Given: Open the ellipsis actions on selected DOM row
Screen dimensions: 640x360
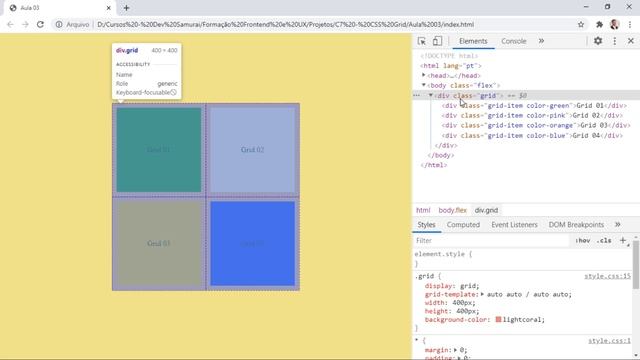Looking at the screenshot, I should [x=416, y=96].
